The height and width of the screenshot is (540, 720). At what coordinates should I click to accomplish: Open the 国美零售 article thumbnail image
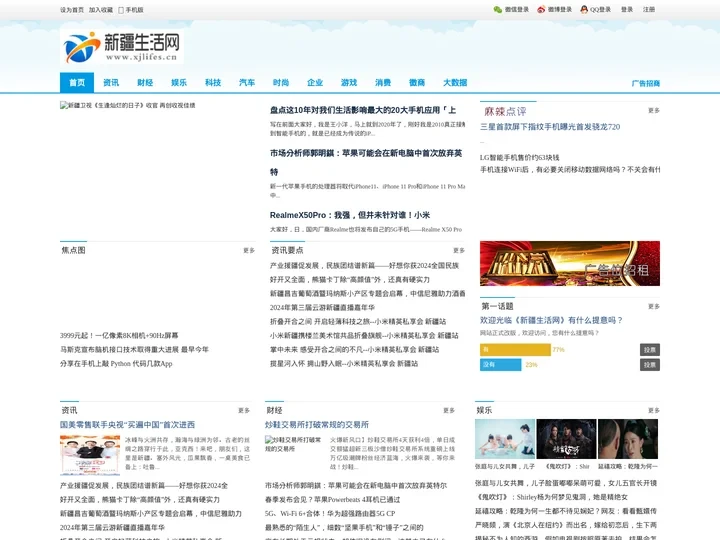click(x=90, y=455)
